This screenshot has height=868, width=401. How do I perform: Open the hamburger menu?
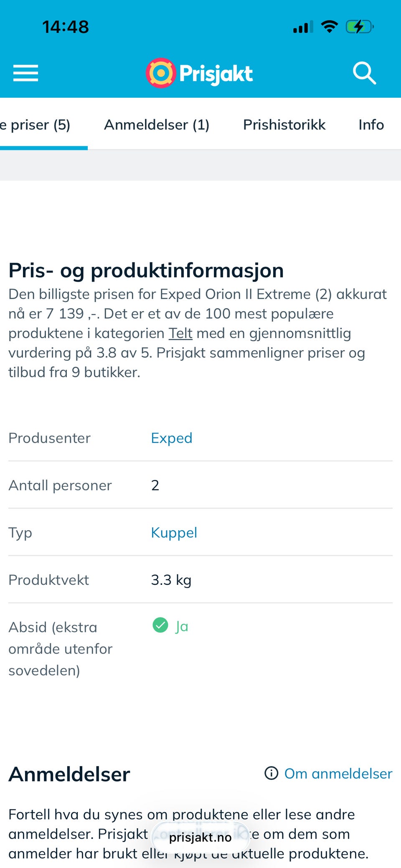25,73
